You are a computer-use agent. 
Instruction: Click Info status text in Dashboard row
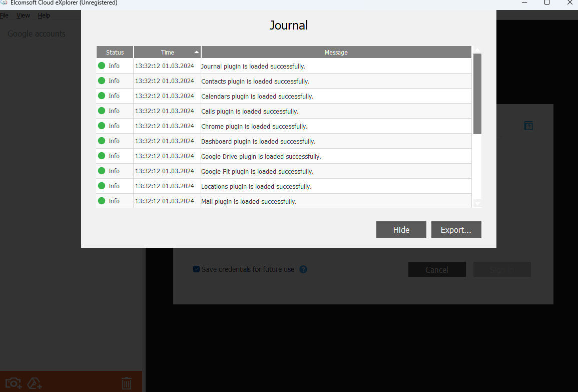click(114, 141)
